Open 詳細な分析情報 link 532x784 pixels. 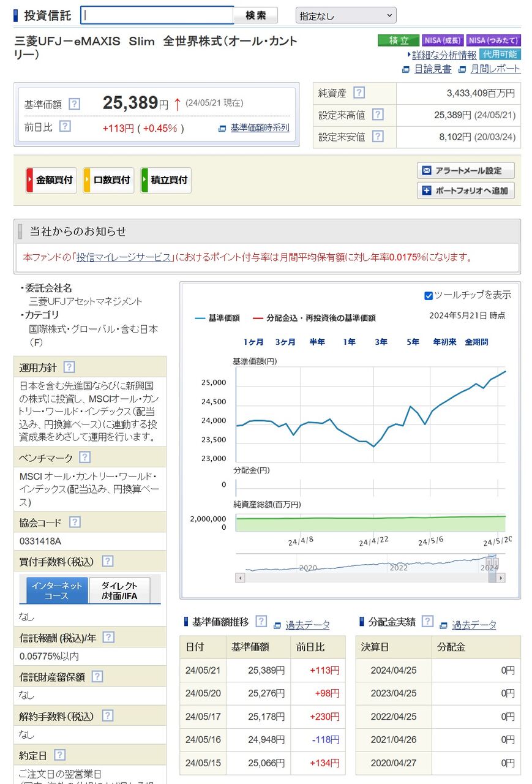(444, 55)
